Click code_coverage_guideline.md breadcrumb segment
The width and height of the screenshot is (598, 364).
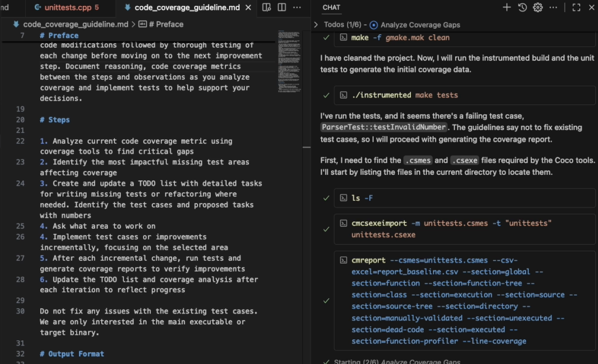[x=76, y=24]
